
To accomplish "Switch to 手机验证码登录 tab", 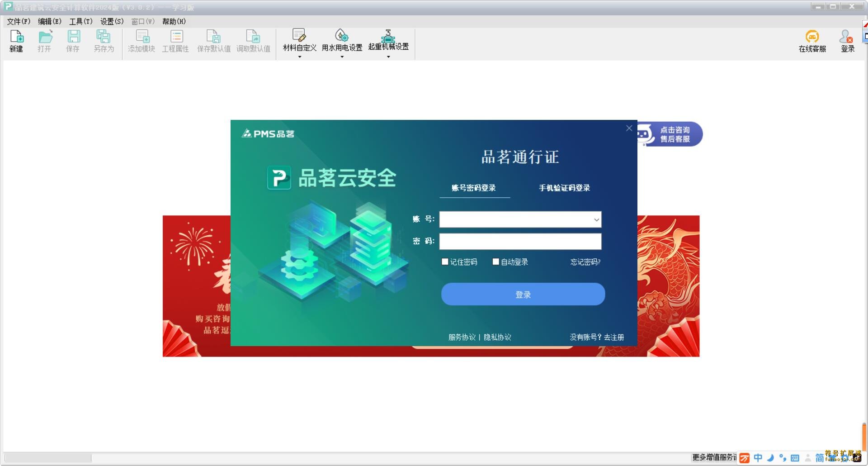I will click(565, 188).
